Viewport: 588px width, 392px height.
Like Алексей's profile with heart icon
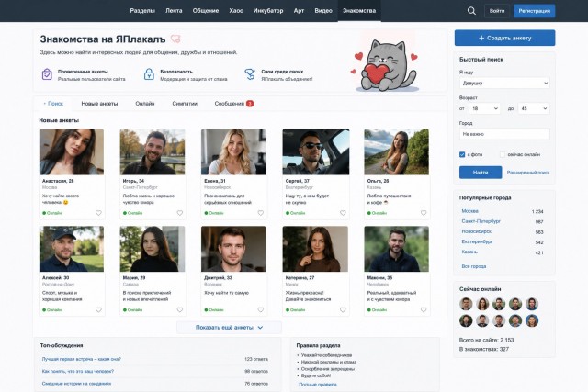98,310
